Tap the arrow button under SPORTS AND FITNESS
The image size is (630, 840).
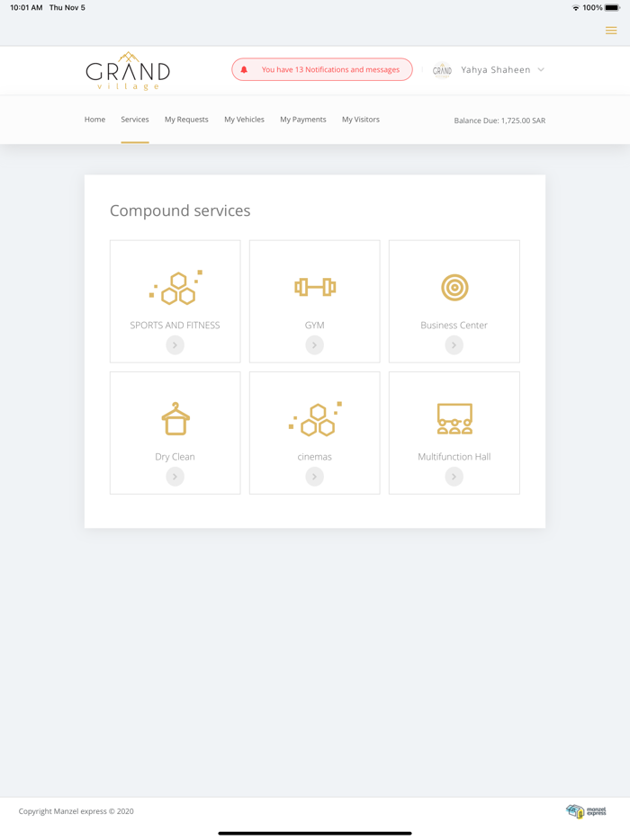coord(175,345)
